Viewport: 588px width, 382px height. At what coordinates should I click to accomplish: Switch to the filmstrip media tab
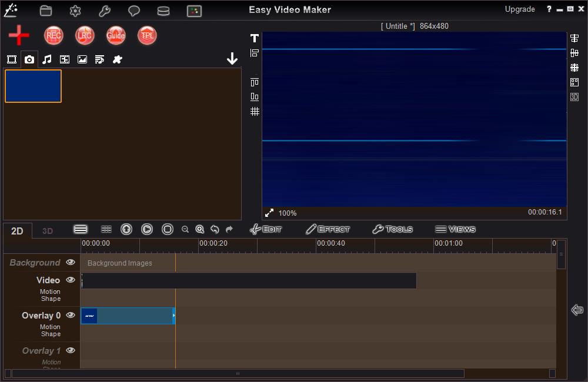(65, 59)
